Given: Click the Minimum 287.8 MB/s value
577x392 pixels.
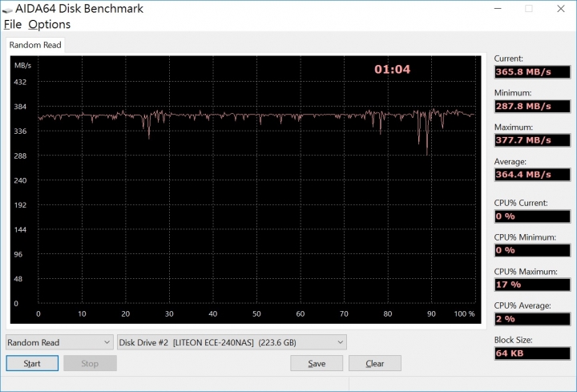Looking at the screenshot, I should pyautogui.click(x=532, y=106).
